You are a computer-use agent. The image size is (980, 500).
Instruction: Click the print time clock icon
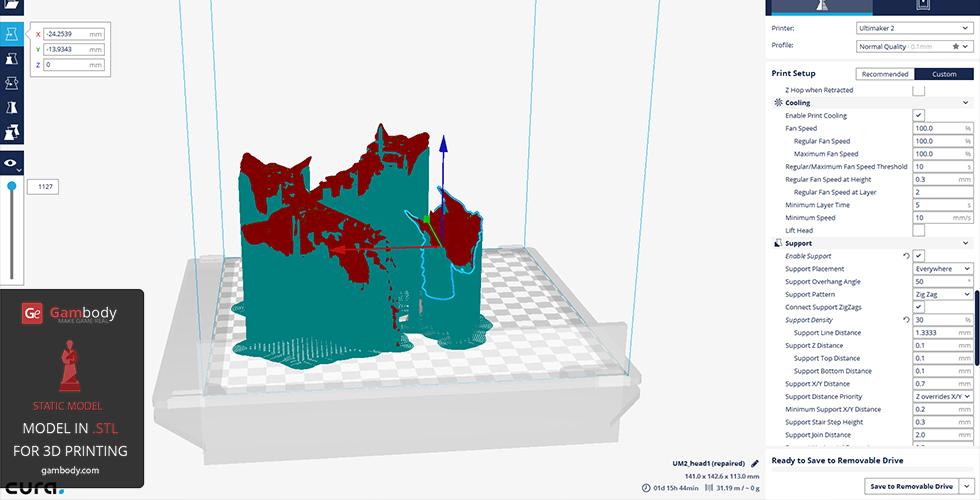[x=646, y=488]
